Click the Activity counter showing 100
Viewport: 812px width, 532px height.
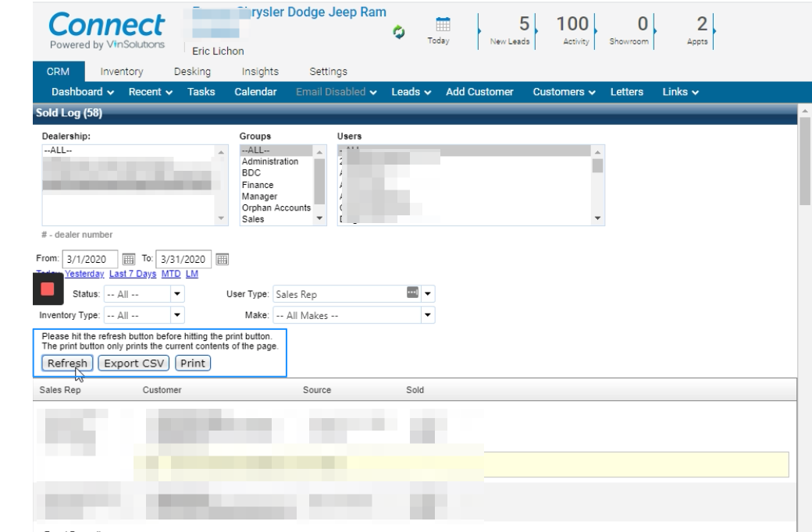[573, 31]
